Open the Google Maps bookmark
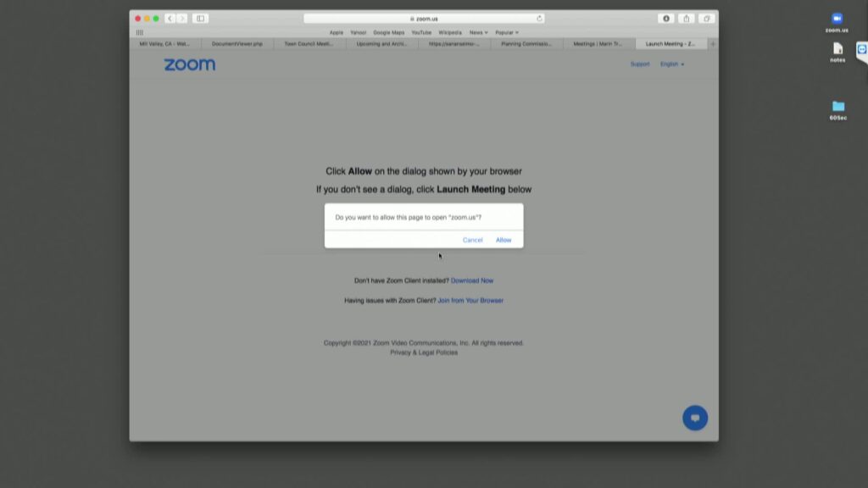This screenshot has height=488, width=868. 388,33
